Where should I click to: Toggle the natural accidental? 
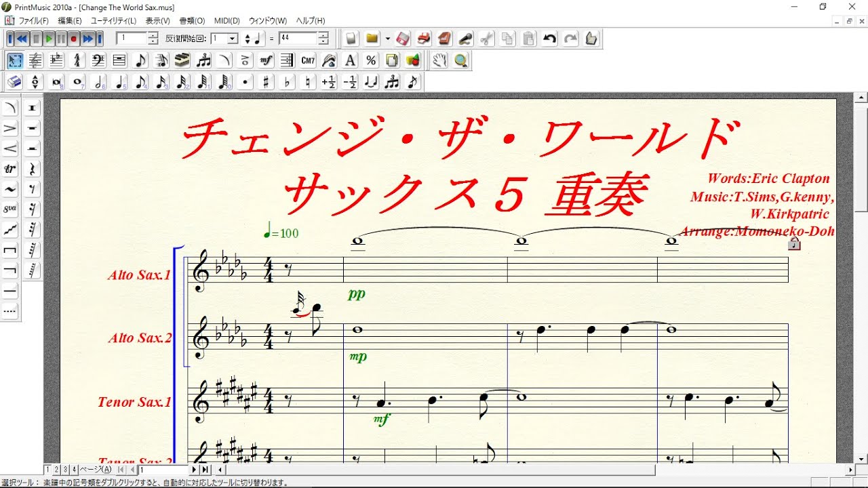pyautogui.click(x=309, y=82)
